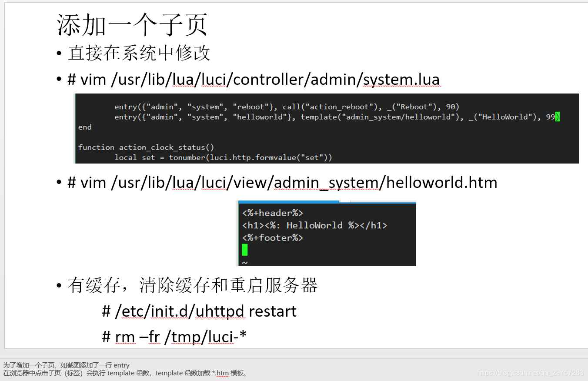This screenshot has height=381, width=588.
Task: Select the HelloWorld entry code line
Action: click(335, 117)
